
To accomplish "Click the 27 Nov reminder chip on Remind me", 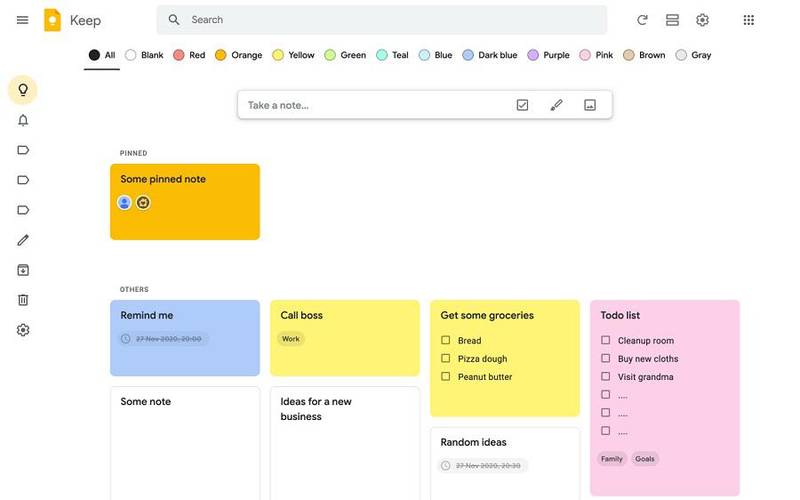I will [x=163, y=339].
